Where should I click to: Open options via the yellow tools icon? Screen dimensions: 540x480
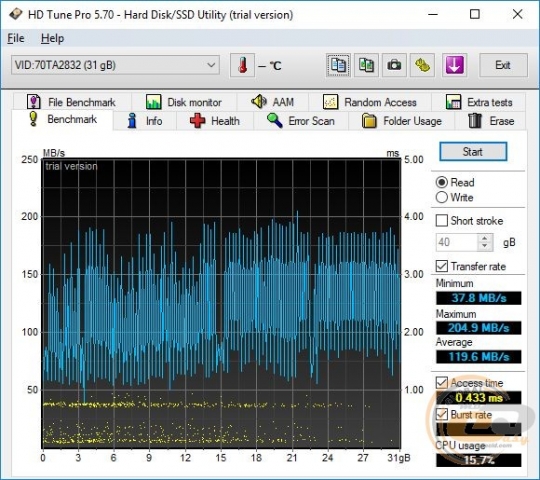[x=422, y=65]
